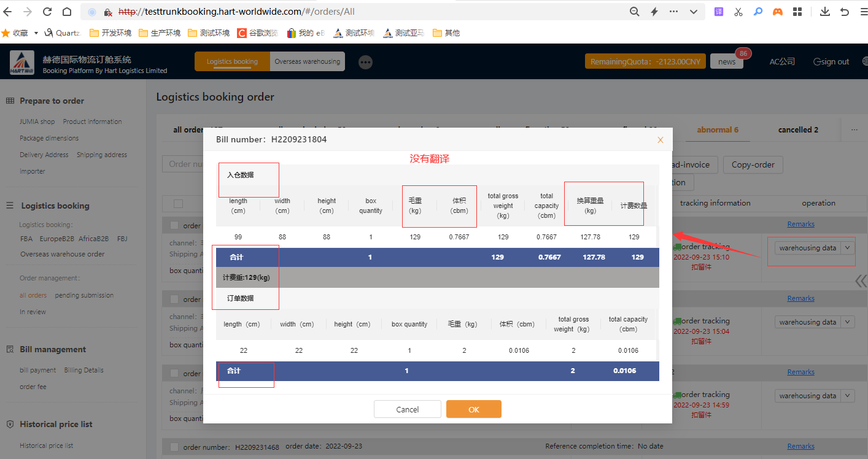
Task: Click the game controller extension icon
Action: (778, 12)
